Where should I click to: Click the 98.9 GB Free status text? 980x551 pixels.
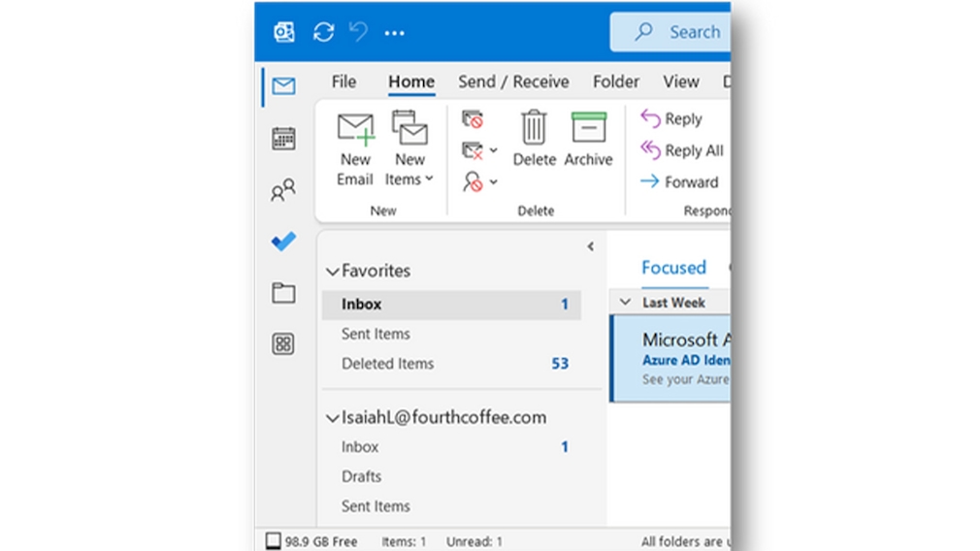[321, 541]
